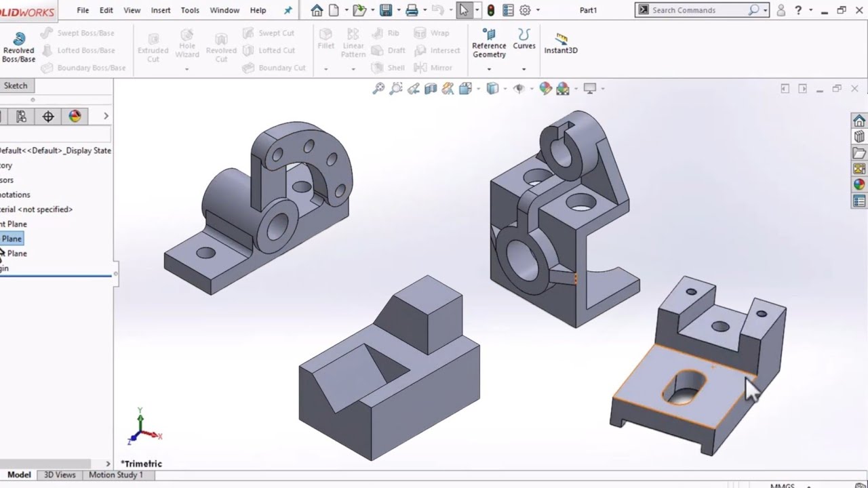The height and width of the screenshot is (488, 868).
Task: Open the DisplayManager color ball tab
Action: coord(75,117)
